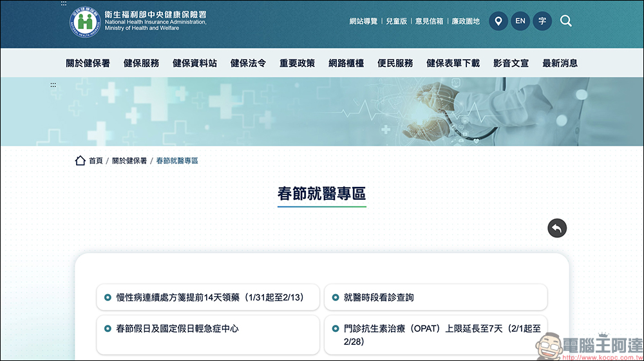Open 門診抗生素治療（OPAT）上限延長 item

[436, 335]
